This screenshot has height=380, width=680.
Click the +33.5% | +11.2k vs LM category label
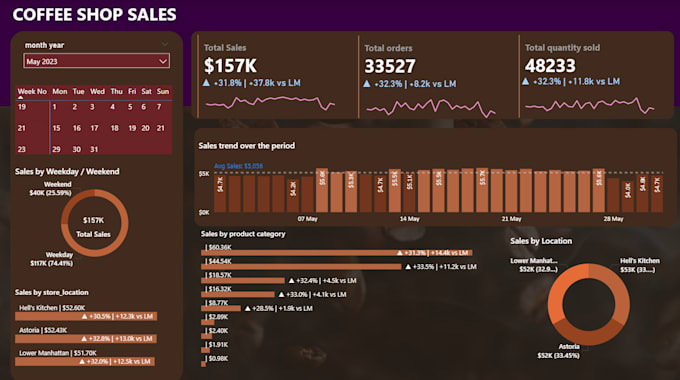tap(441, 267)
